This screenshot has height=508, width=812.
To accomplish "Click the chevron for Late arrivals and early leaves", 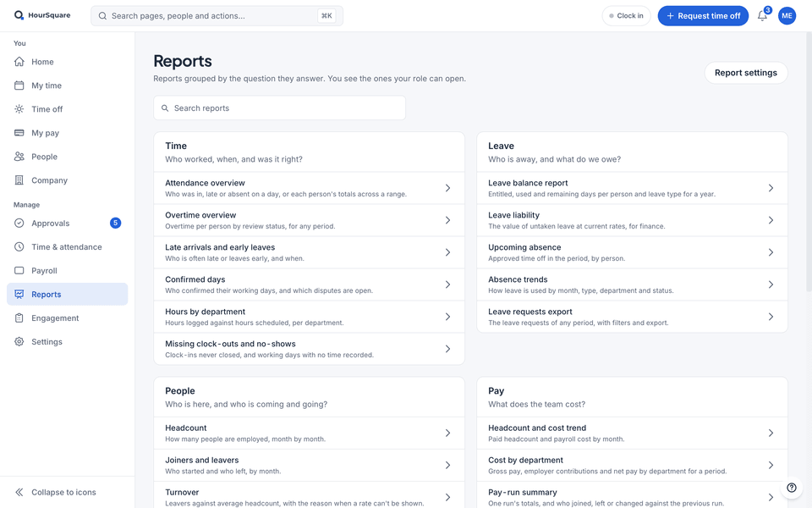I will coord(448,252).
